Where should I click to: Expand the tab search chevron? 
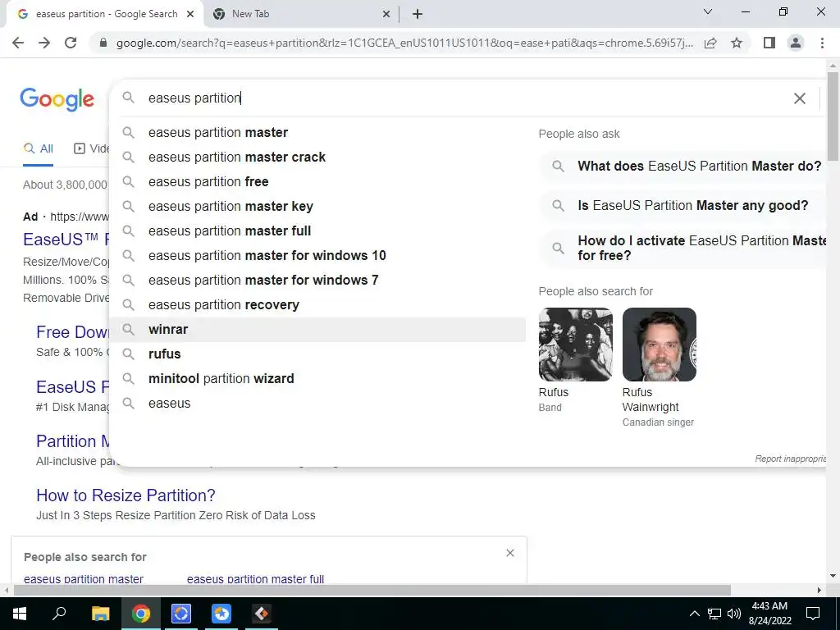[x=708, y=11]
